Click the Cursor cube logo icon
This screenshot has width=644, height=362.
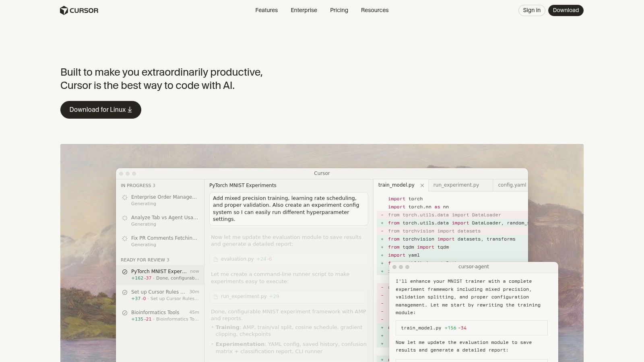64,10
